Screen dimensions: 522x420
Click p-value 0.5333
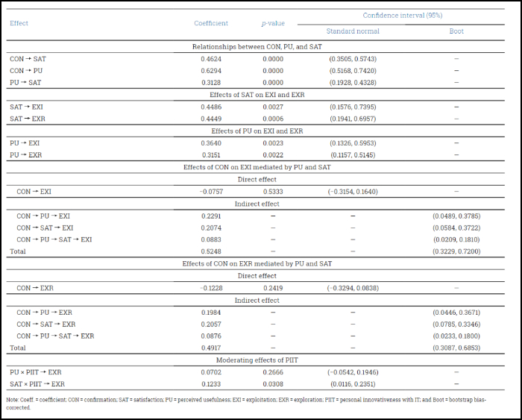point(273,192)
